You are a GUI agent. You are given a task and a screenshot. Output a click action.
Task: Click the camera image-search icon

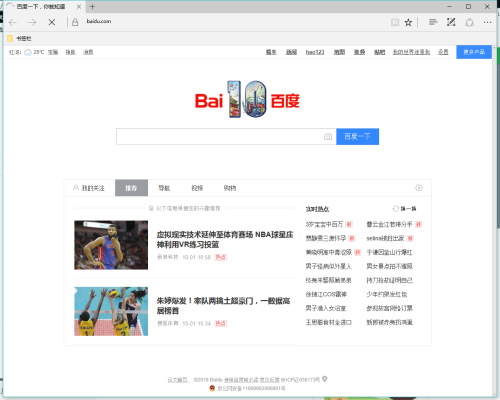328,137
